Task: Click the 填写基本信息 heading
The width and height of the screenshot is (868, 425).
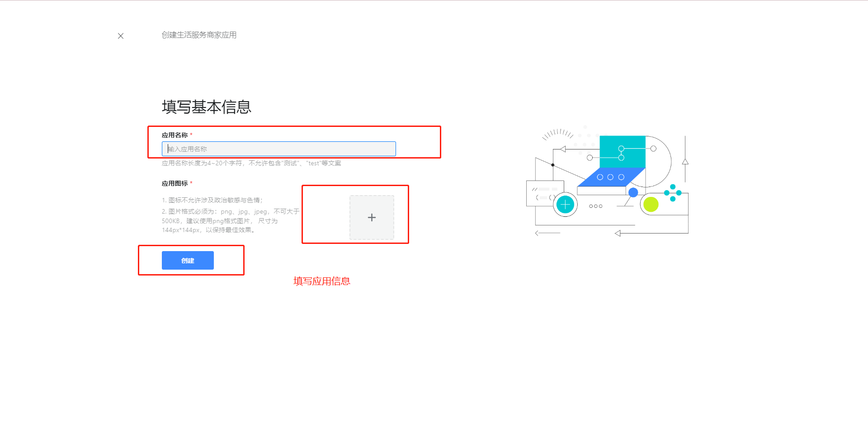Action: (x=206, y=107)
